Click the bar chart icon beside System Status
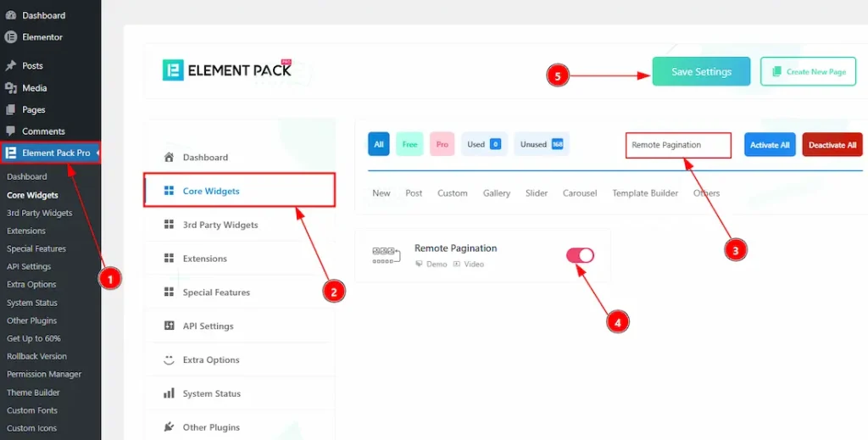868x440 pixels. (x=169, y=393)
